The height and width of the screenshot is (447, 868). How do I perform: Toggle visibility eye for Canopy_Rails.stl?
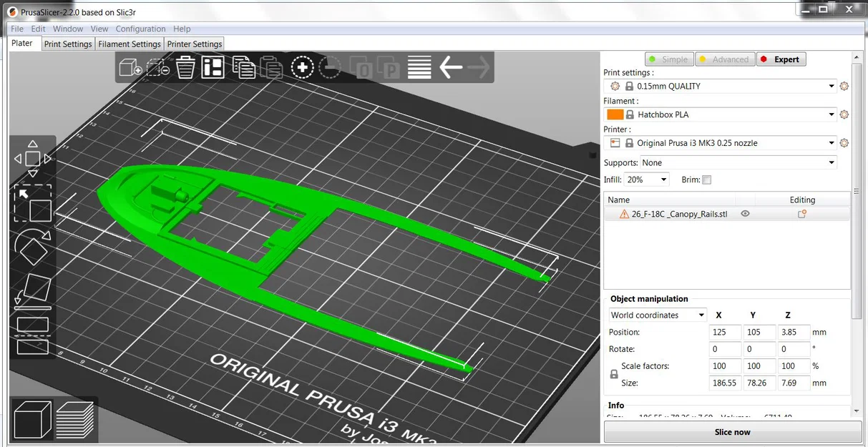[x=745, y=214]
